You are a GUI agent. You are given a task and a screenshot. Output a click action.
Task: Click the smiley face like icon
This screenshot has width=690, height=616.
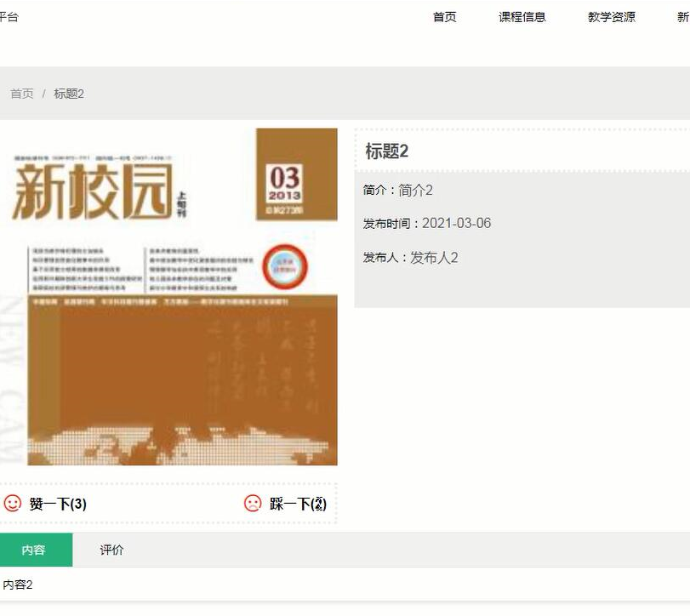[x=12, y=504]
